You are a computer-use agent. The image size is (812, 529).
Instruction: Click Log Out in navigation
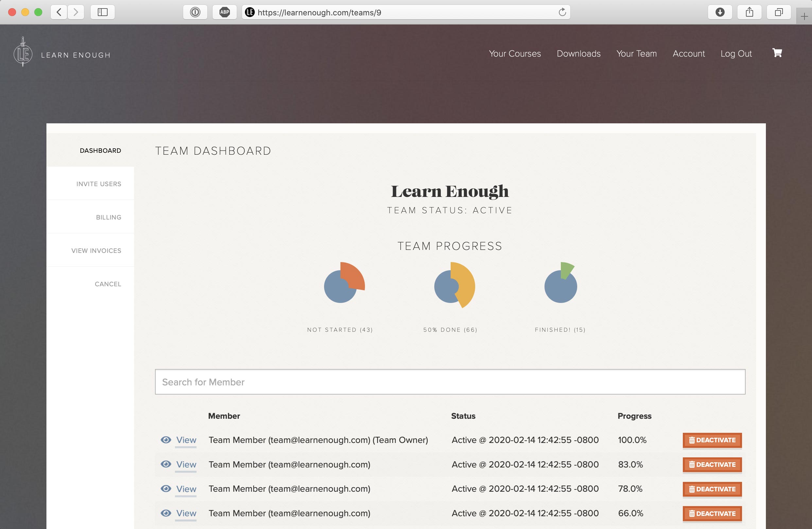pos(736,54)
